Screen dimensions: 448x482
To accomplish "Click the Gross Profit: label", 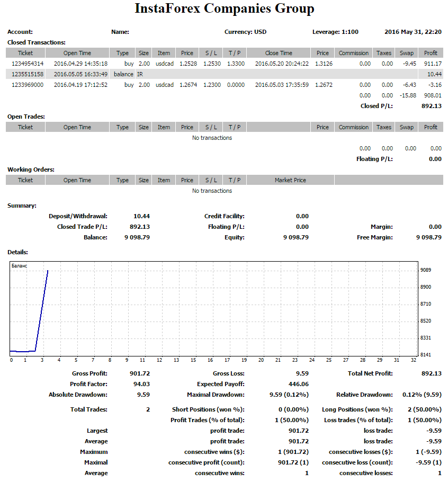I will (89, 373).
